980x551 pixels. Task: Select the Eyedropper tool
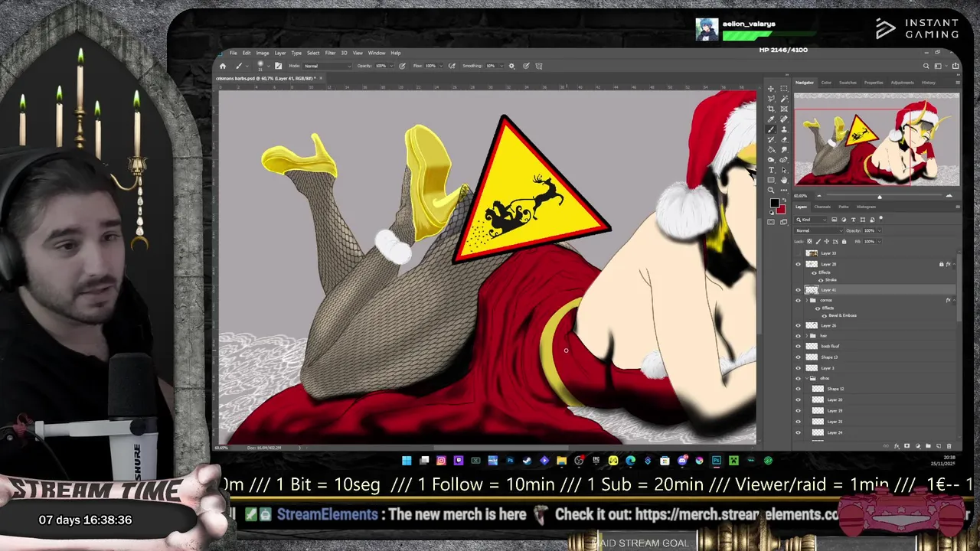point(771,119)
